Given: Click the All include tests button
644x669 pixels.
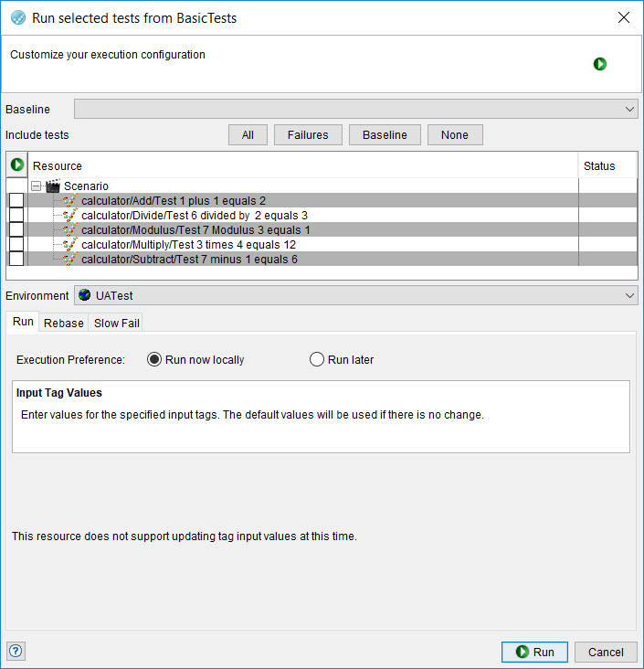Looking at the screenshot, I should [x=248, y=135].
